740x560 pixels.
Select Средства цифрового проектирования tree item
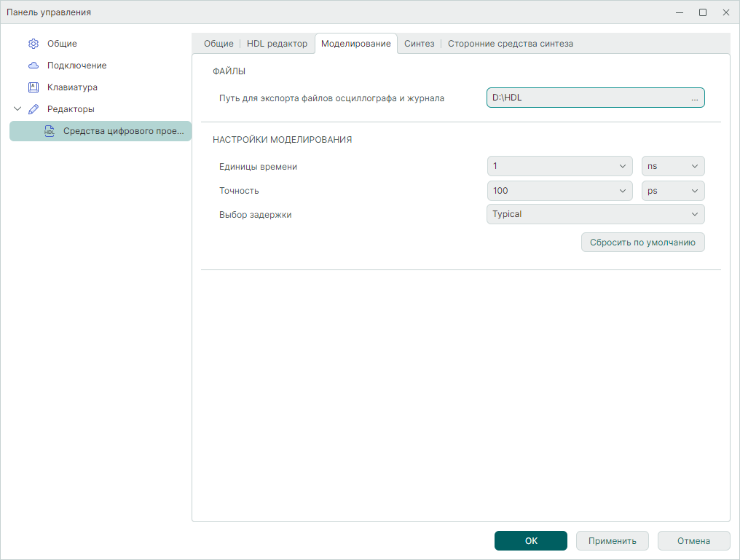(x=123, y=131)
